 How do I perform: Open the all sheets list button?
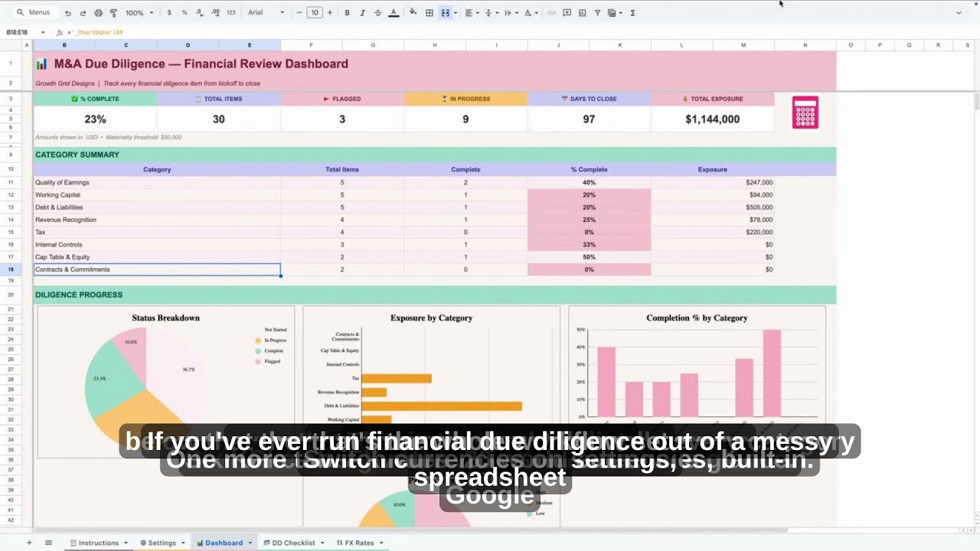click(48, 543)
